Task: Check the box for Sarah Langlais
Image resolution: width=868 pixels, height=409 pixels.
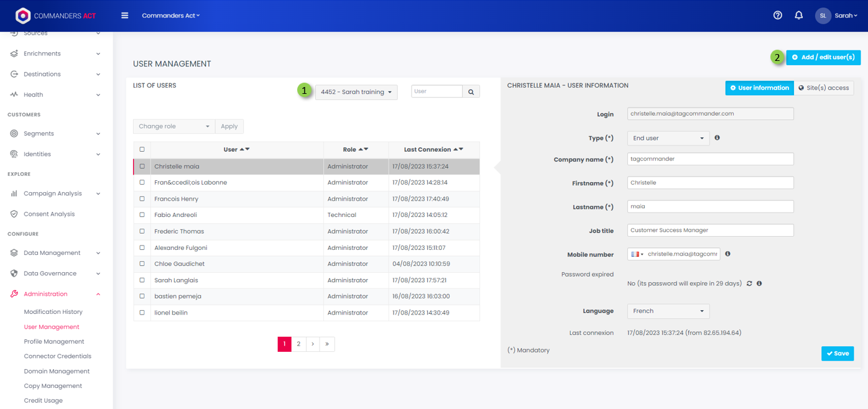Action: (142, 280)
